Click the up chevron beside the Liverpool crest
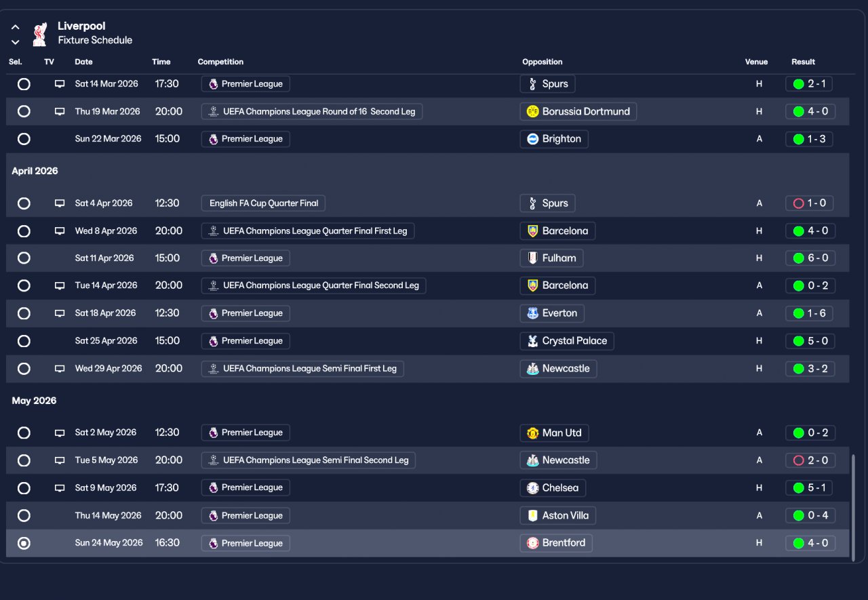The height and width of the screenshot is (600, 868). tap(16, 27)
